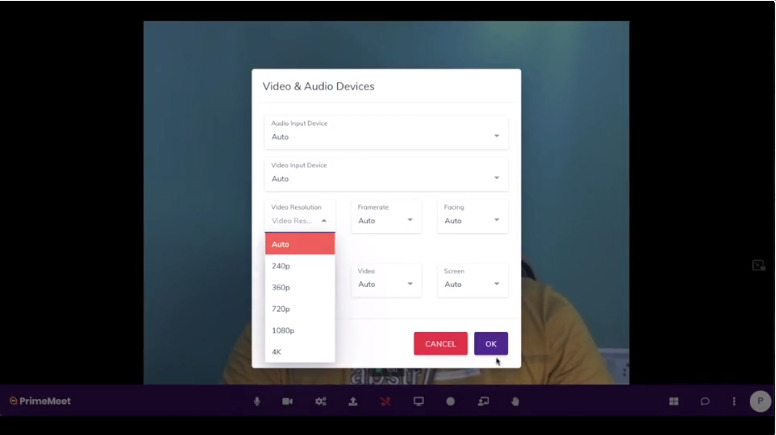Click the whiteboard presenter icon

(484, 401)
